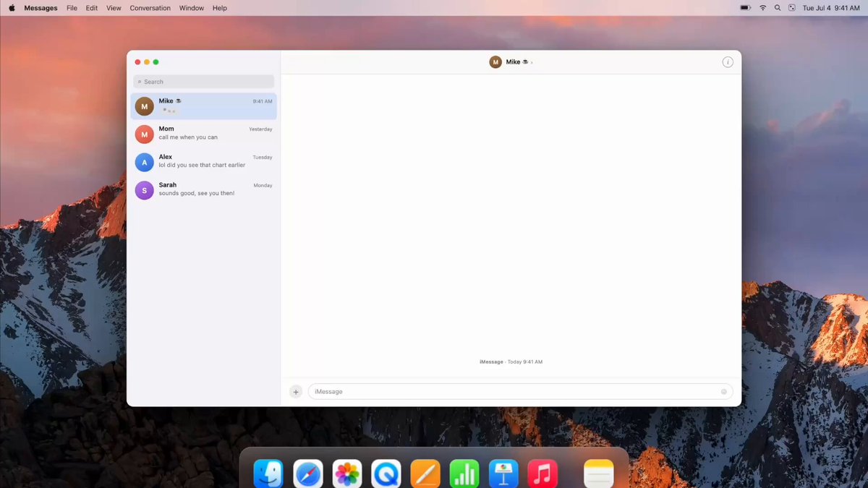This screenshot has width=868, height=488.
Task: Click the plus apps button beside message field
Action: [x=296, y=392]
